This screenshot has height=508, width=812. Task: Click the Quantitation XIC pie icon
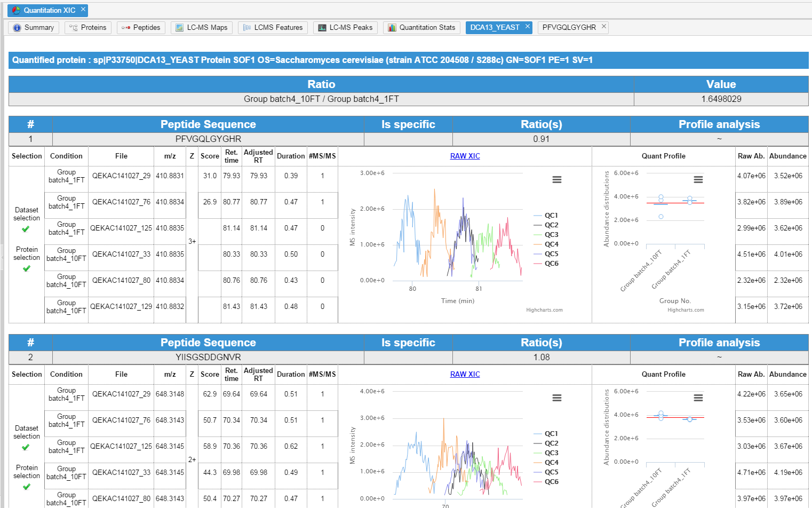point(16,10)
